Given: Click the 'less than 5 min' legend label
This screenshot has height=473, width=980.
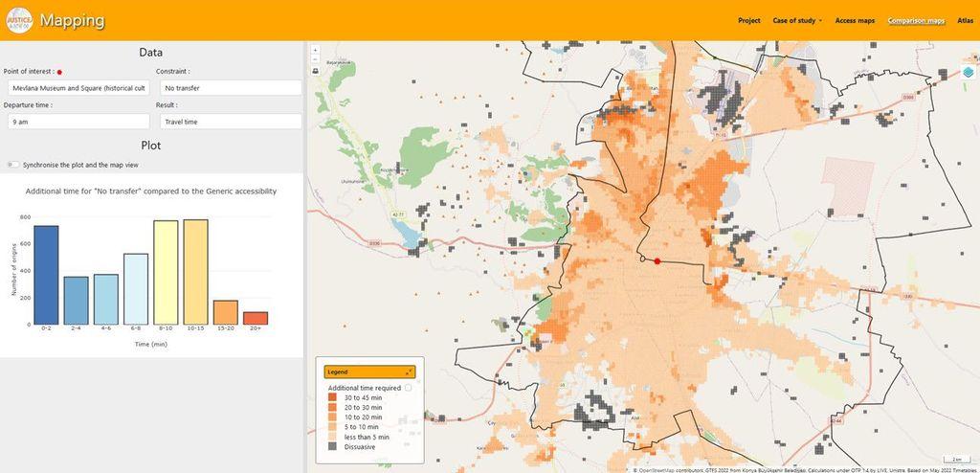Looking at the screenshot, I should pos(367,437).
